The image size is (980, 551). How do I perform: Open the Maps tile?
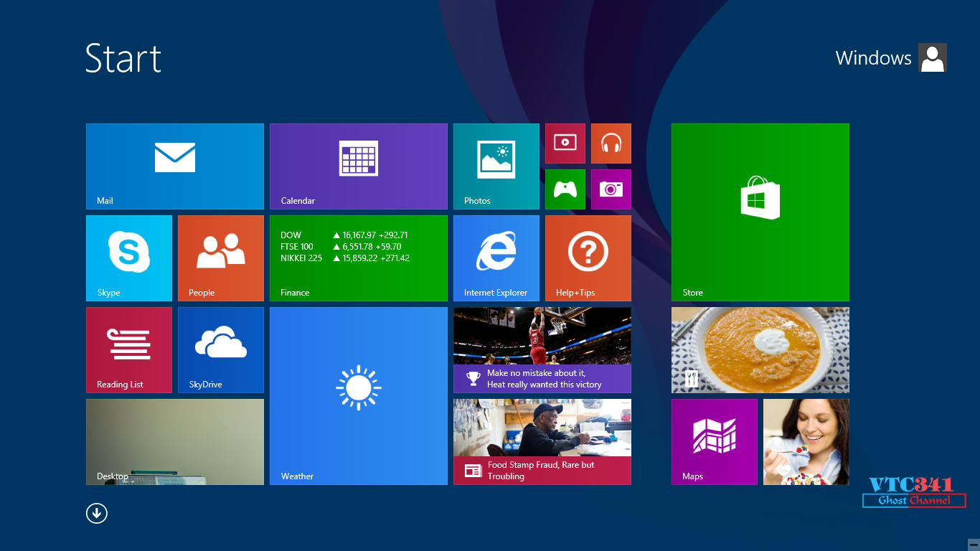pos(715,442)
